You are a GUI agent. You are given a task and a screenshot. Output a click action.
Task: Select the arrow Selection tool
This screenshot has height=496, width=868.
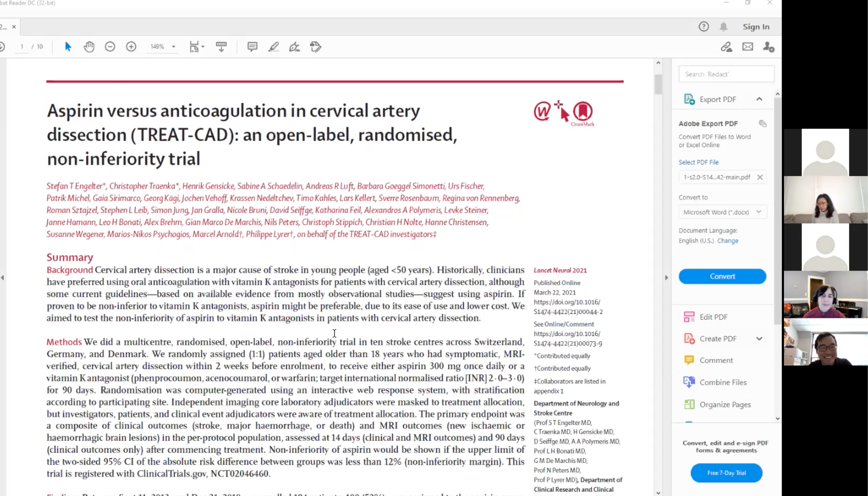coord(68,47)
